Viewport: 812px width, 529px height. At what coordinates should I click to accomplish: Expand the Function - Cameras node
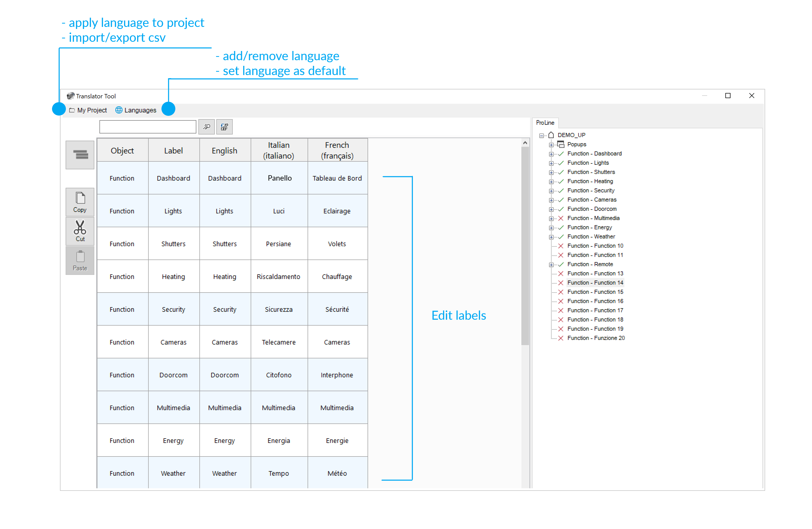(x=551, y=200)
